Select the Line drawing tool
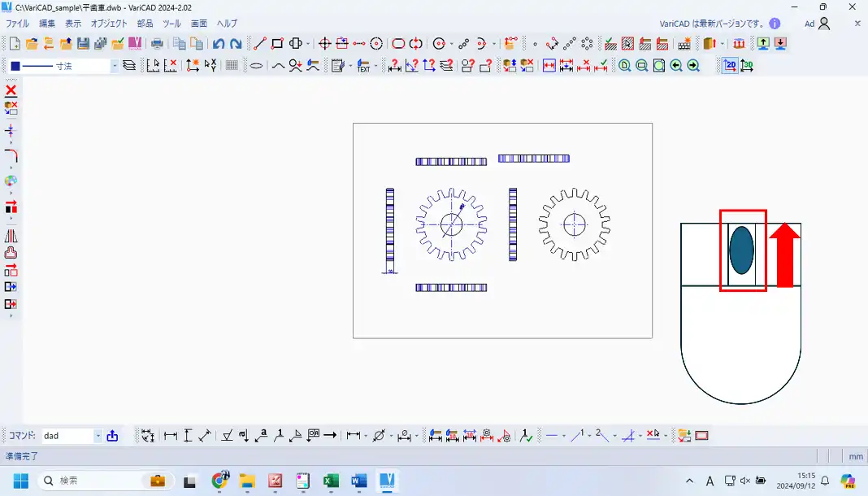This screenshot has height=496, width=868. (259, 44)
